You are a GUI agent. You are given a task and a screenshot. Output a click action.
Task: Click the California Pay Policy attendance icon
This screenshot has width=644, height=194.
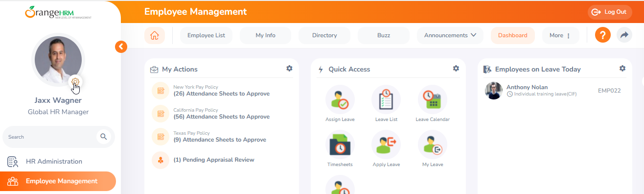pos(161,114)
